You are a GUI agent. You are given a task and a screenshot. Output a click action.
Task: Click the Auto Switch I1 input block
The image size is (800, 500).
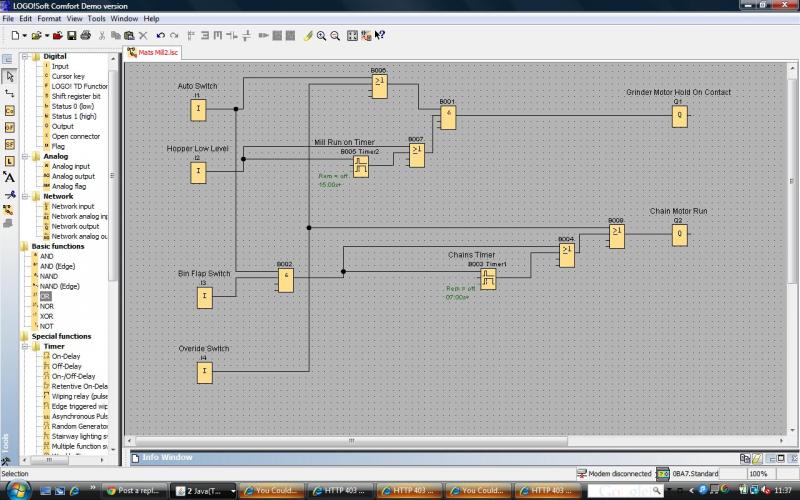(198, 108)
